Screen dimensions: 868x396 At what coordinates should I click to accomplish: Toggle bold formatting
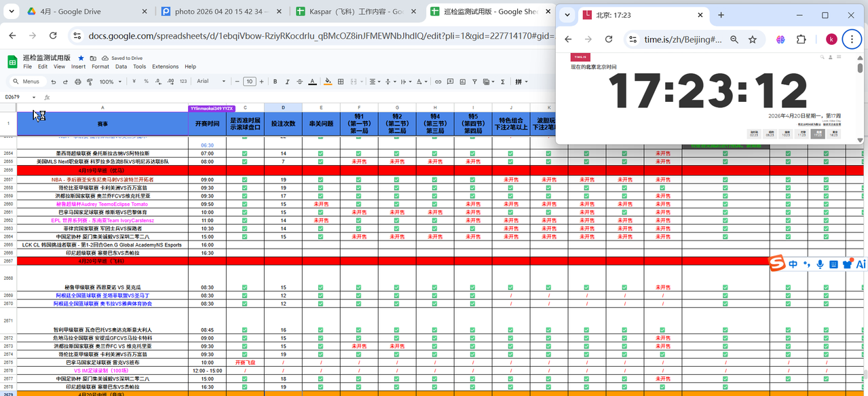tap(275, 82)
